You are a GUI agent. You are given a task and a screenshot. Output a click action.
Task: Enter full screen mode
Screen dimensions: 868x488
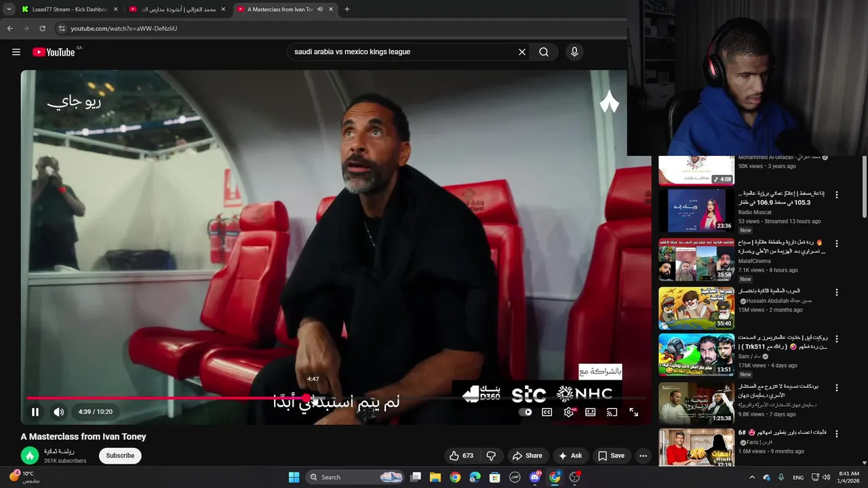[633, 412]
